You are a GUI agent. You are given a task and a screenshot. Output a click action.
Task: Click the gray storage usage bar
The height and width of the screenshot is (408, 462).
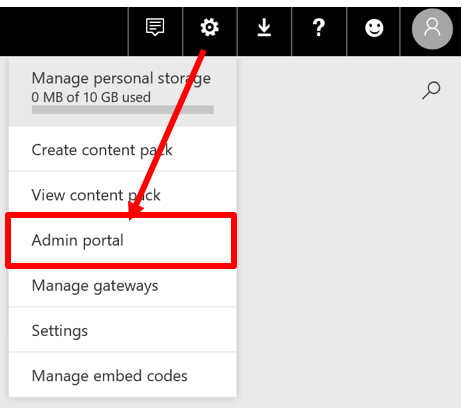pos(123,110)
